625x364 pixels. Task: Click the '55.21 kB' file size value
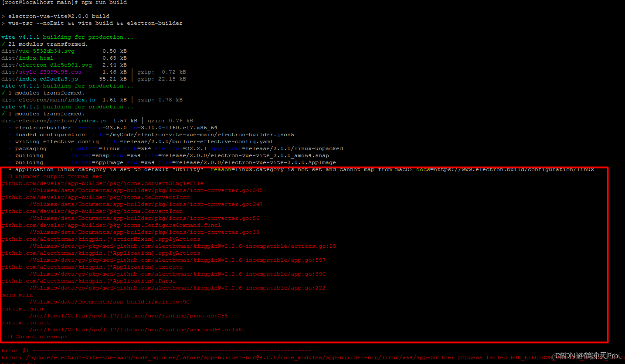(113, 79)
